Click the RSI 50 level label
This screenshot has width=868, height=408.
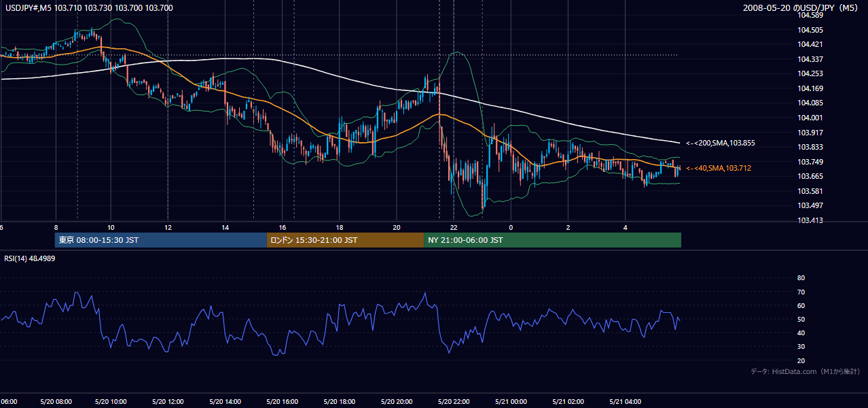(801, 319)
